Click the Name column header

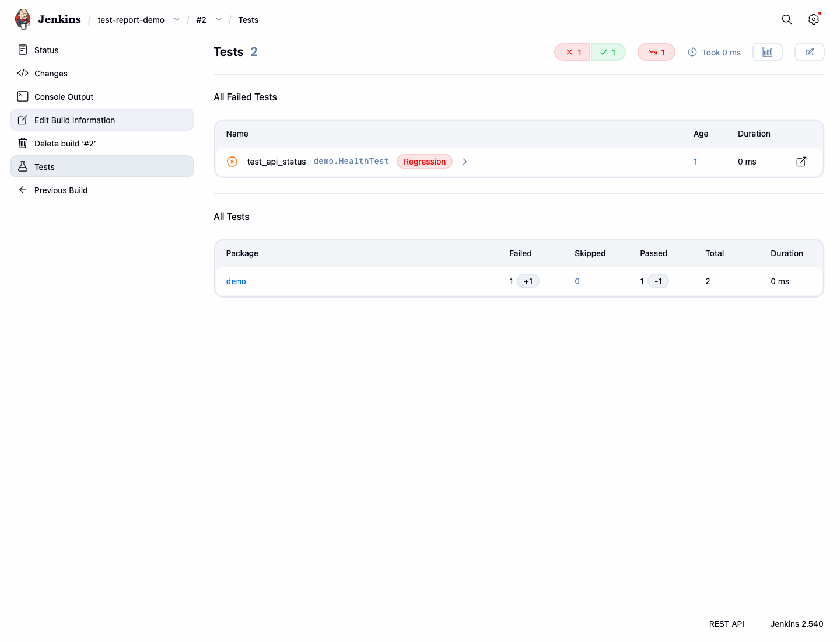click(237, 134)
